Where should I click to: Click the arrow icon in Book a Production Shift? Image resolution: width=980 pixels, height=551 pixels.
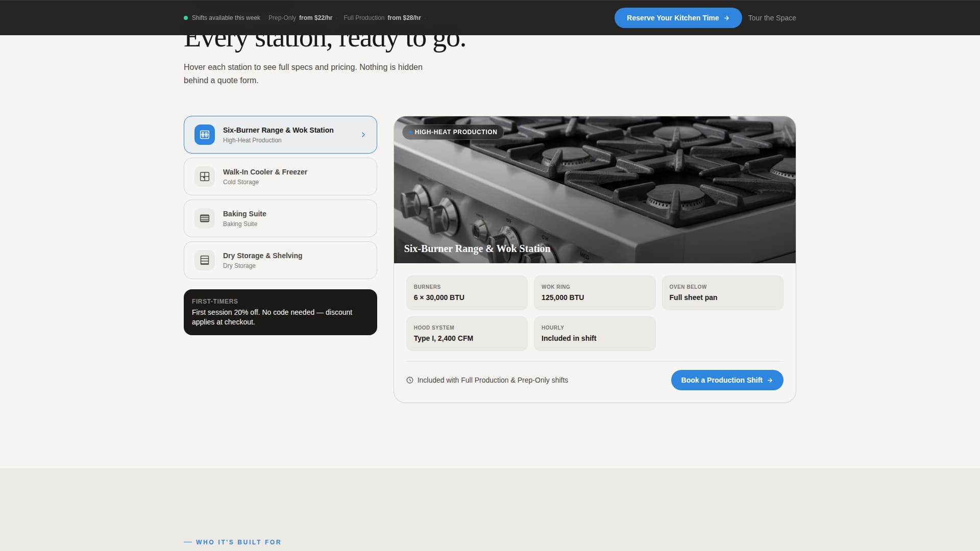(769, 380)
